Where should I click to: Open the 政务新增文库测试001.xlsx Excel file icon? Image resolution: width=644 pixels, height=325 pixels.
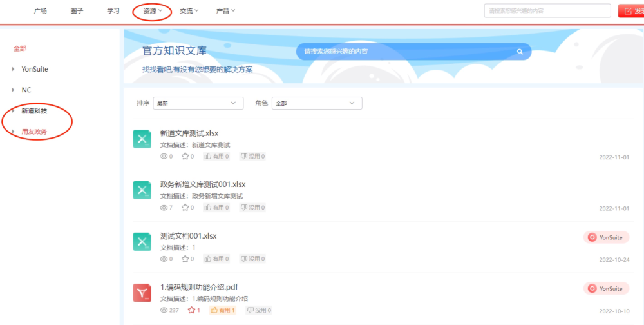[142, 190]
